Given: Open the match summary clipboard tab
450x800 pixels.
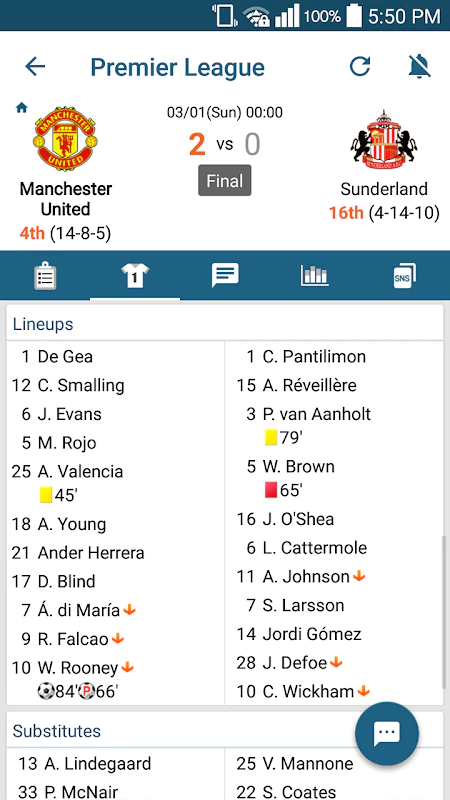Looking at the screenshot, I should [45, 276].
